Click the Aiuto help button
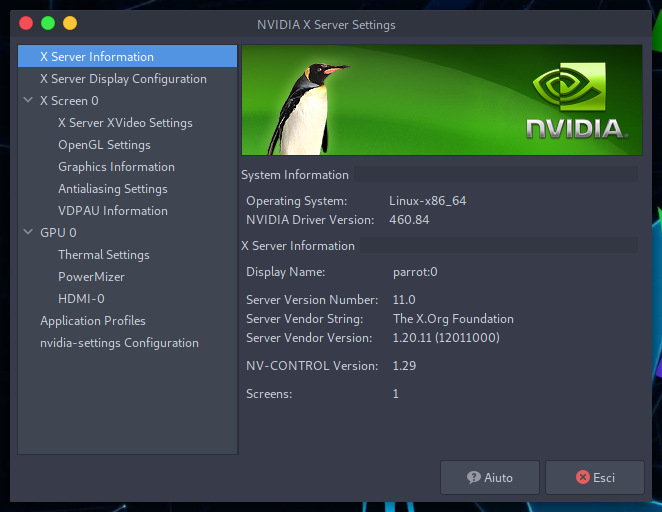Viewport: 662px width, 512px height. tap(490, 478)
